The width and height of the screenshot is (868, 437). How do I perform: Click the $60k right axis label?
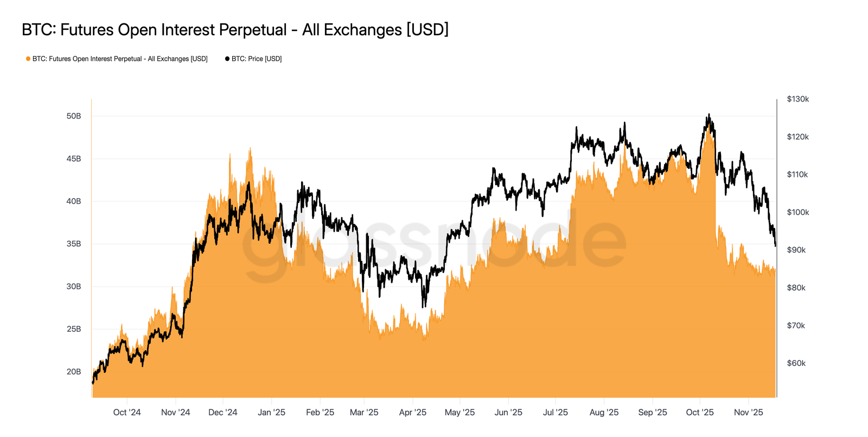[796, 363]
